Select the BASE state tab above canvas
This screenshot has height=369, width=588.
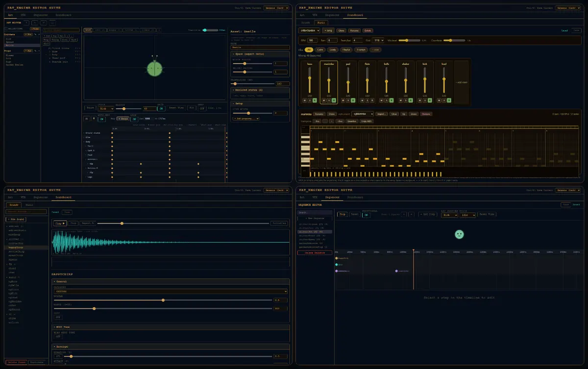pos(88,30)
